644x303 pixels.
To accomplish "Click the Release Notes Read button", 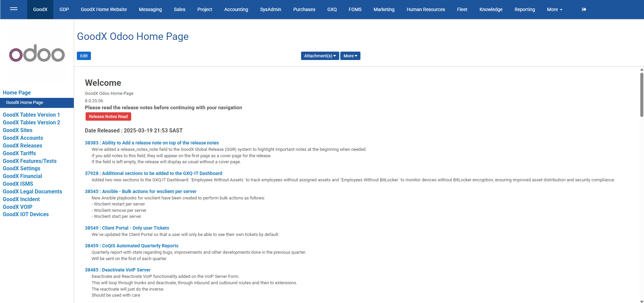I will [x=108, y=116].
